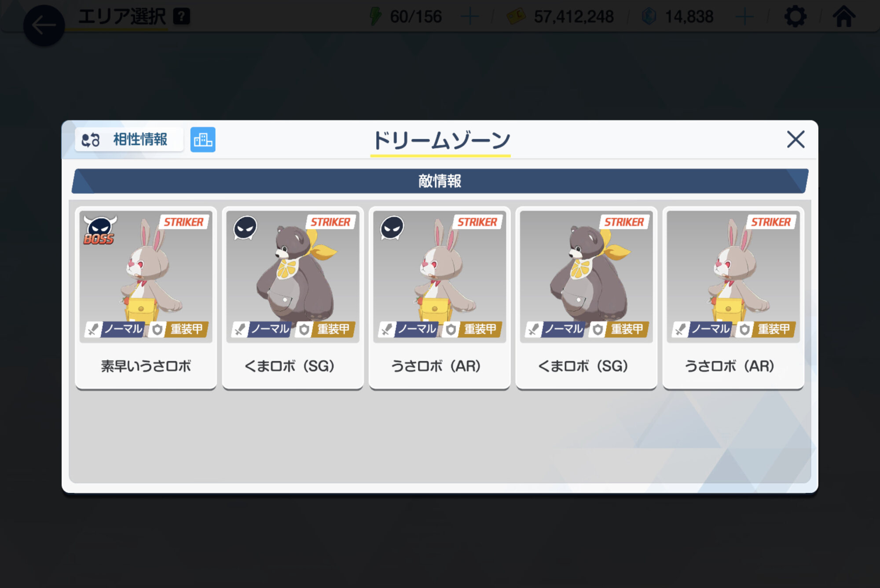Add gems with plus beside 14,838

(x=744, y=17)
